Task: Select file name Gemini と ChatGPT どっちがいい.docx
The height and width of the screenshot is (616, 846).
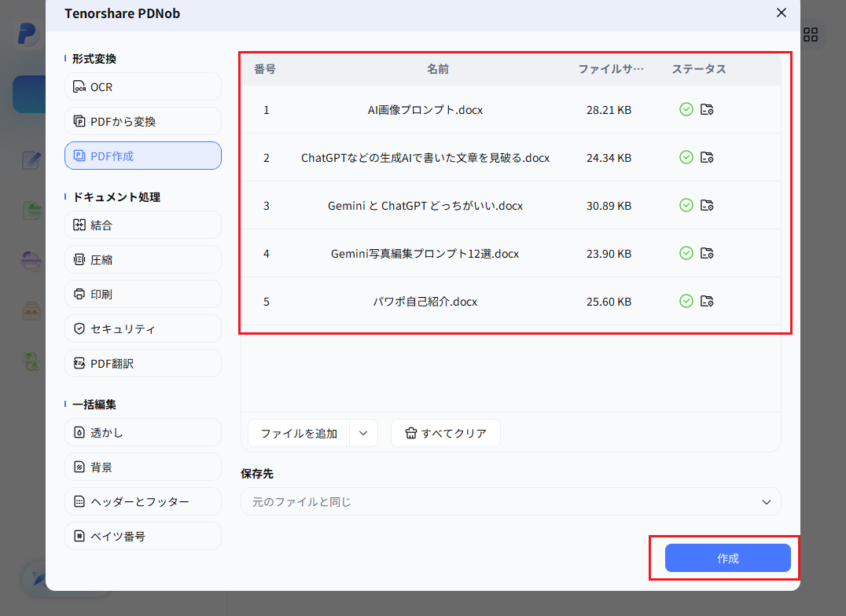Action: pyautogui.click(x=425, y=206)
